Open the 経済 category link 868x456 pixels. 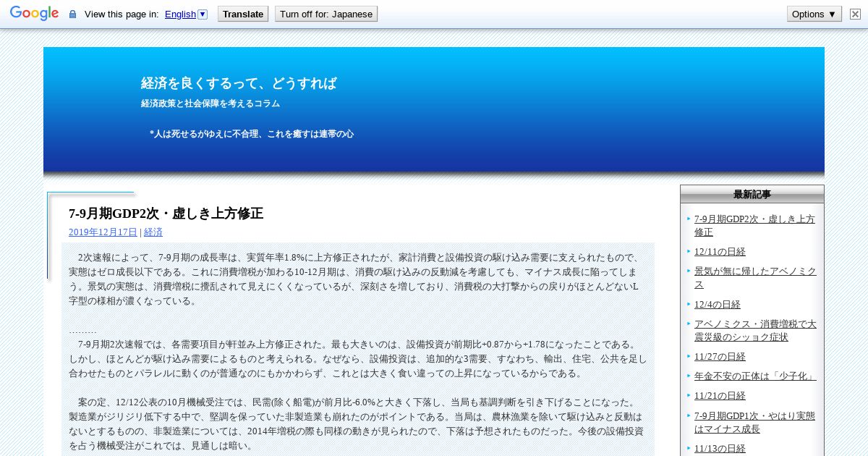pos(153,232)
